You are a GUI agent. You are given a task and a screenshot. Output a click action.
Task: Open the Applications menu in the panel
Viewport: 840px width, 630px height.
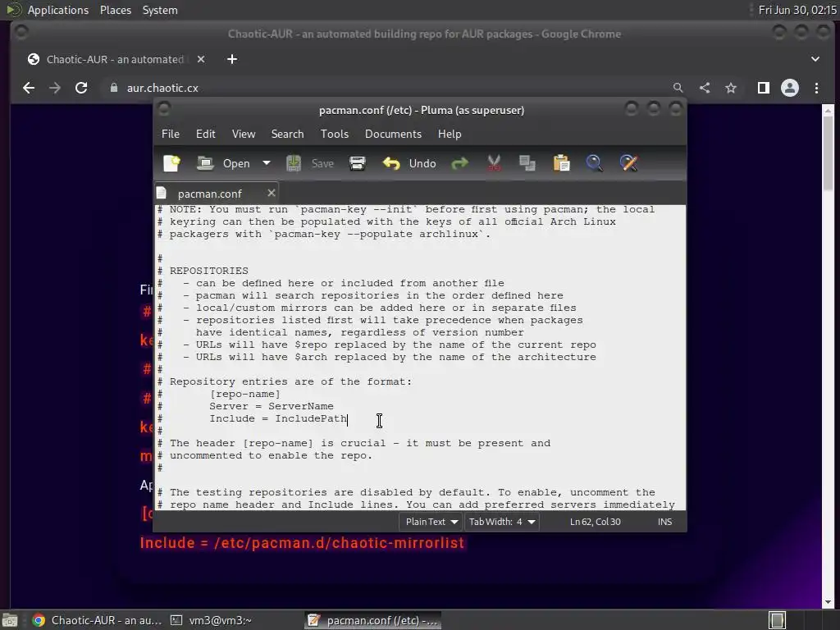click(x=58, y=10)
